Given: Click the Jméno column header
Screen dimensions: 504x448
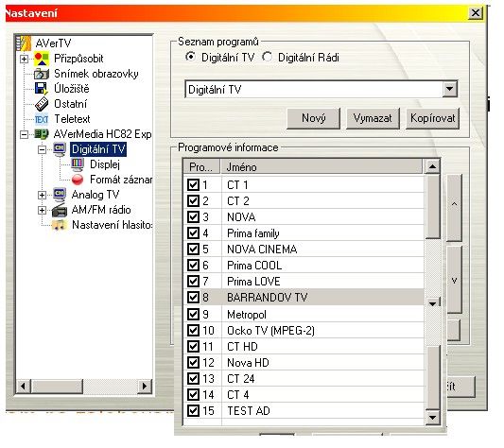Looking at the screenshot, I should point(322,167).
